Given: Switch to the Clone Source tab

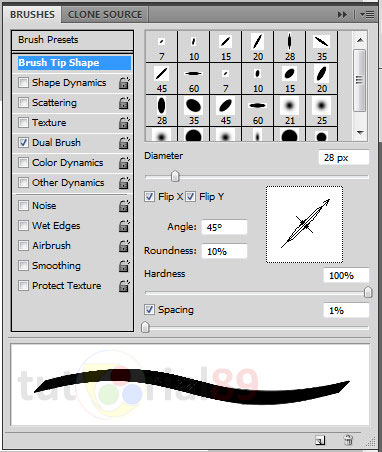Looking at the screenshot, I should point(105,15).
